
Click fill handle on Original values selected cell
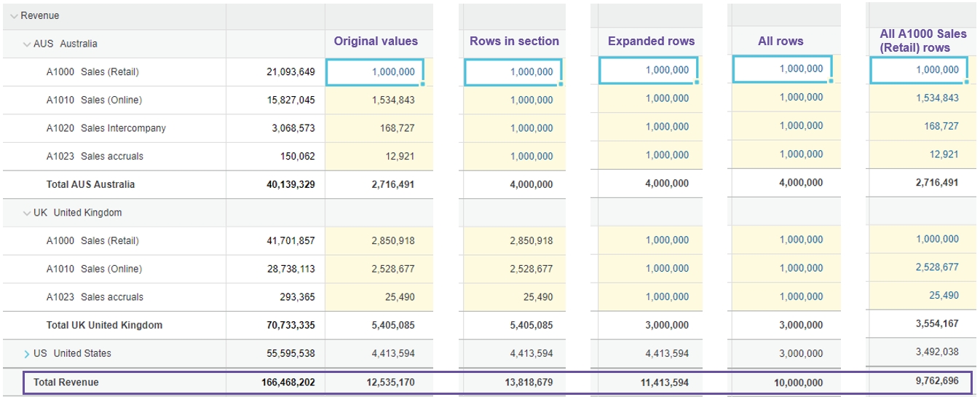point(423,84)
